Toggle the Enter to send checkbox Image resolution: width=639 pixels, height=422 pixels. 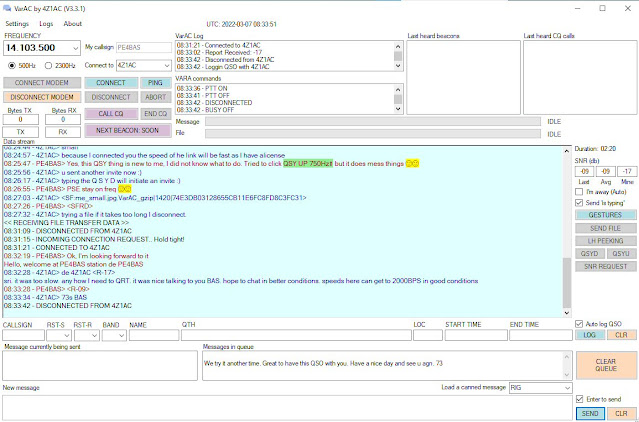point(580,399)
